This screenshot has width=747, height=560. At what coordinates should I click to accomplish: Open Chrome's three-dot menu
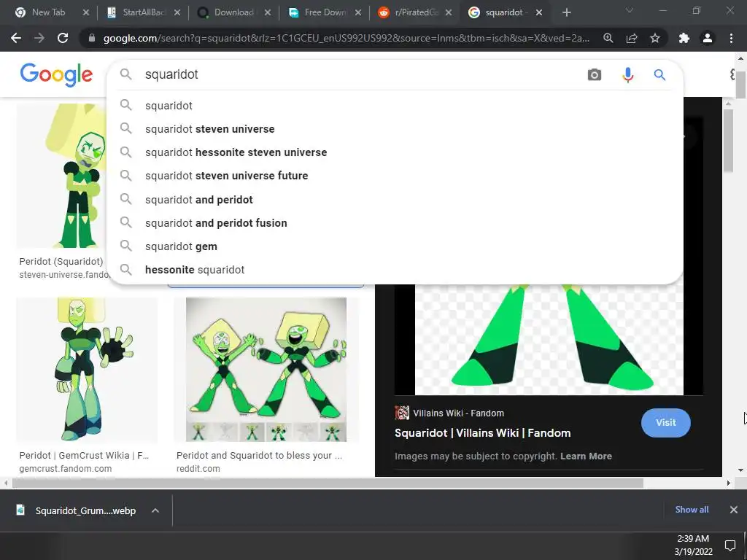[x=731, y=38]
